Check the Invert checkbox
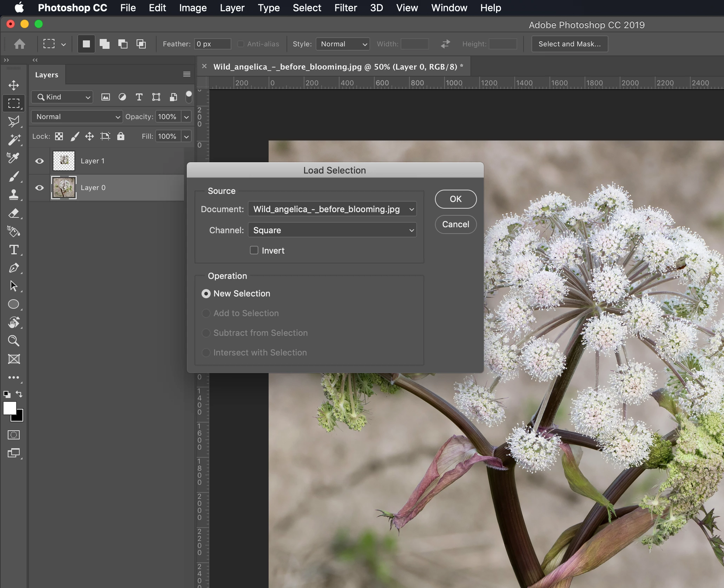Viewport: 724px width, 588px height. (x=254, y=250)
